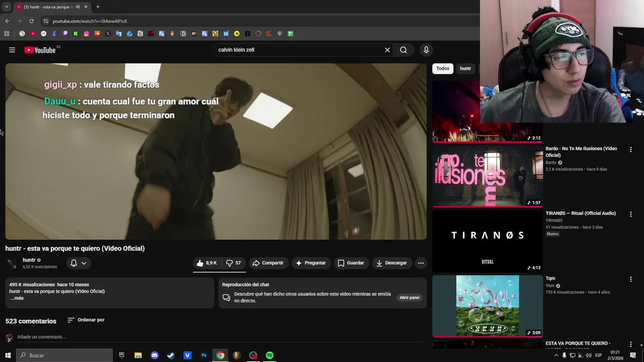The width and height of the screenshot is (644, 362).
Task: Like the video with 8,9 K likes
Action: (207, 263)
